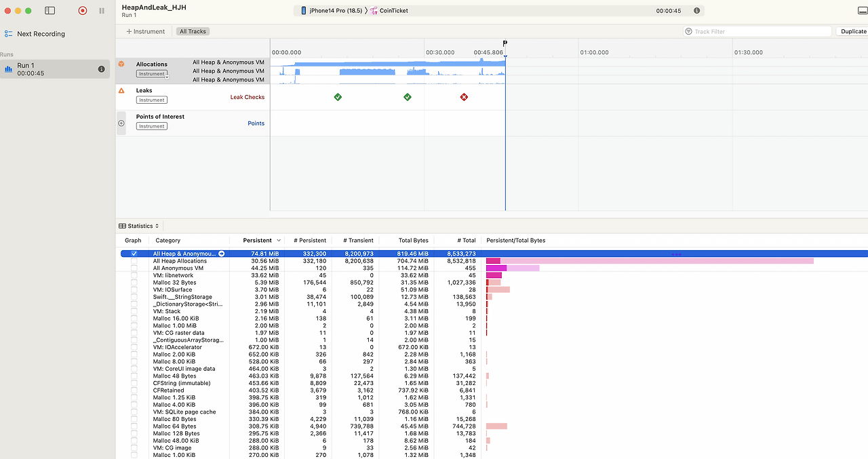The width and height of the screenshot is (868, 459).
Task: Select the VM: CoreUI image data row
Action: tap(494, 369)
